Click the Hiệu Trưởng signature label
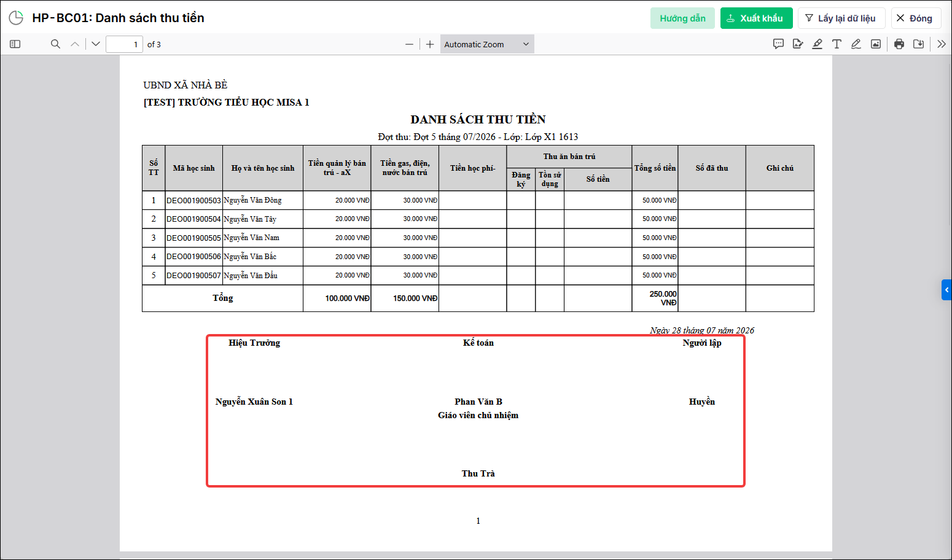The height and width of the screenshot is (560, 952). (254, 343)
